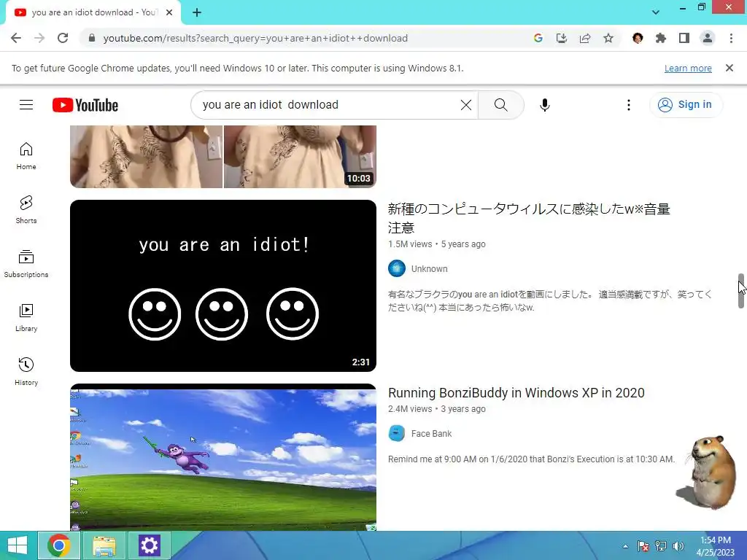Clear the YouTube search query with X
Image resolution: width=747 pixels, height=560 pixels.
(466, 105)
